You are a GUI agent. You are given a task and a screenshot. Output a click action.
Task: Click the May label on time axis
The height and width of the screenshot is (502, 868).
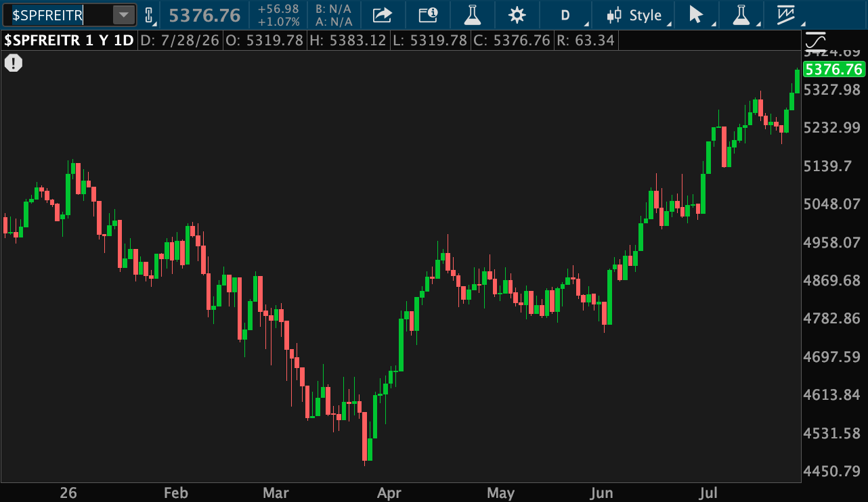click(500, 493)
